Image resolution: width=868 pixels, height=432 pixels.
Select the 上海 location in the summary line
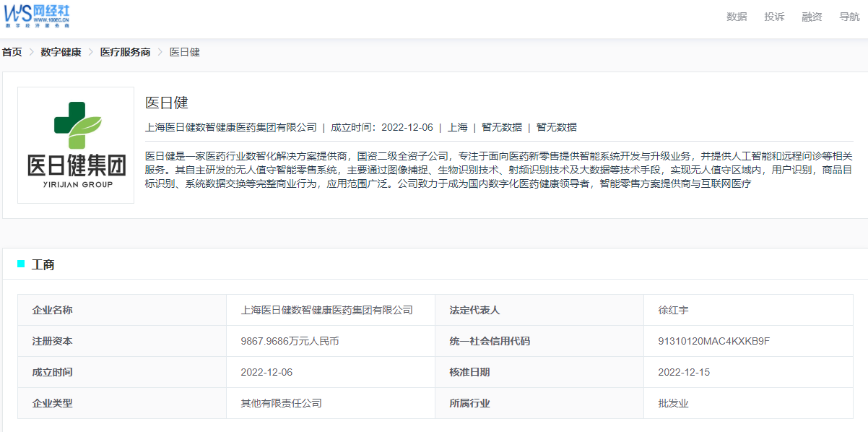(x=457, y=127)
